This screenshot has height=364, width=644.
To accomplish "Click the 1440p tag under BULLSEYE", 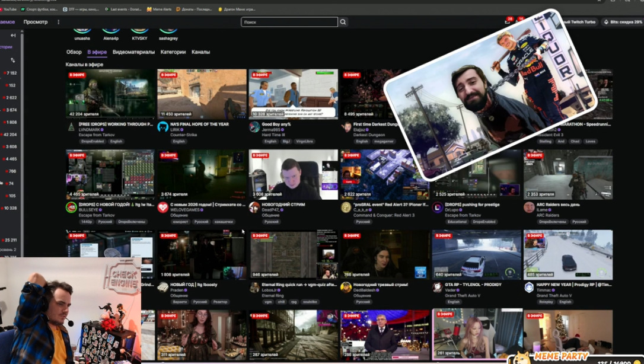I will click(x=87, y=222).
